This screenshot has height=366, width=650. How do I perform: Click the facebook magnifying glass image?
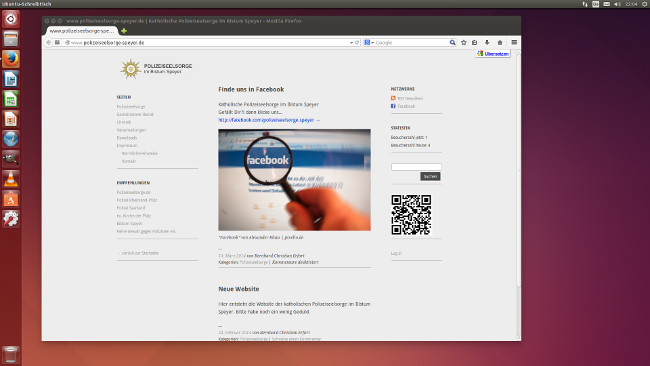(294, 179)
